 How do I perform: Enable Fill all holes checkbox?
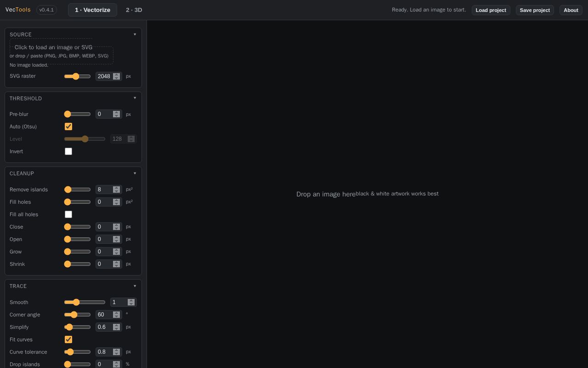click(x=68, y=214)
